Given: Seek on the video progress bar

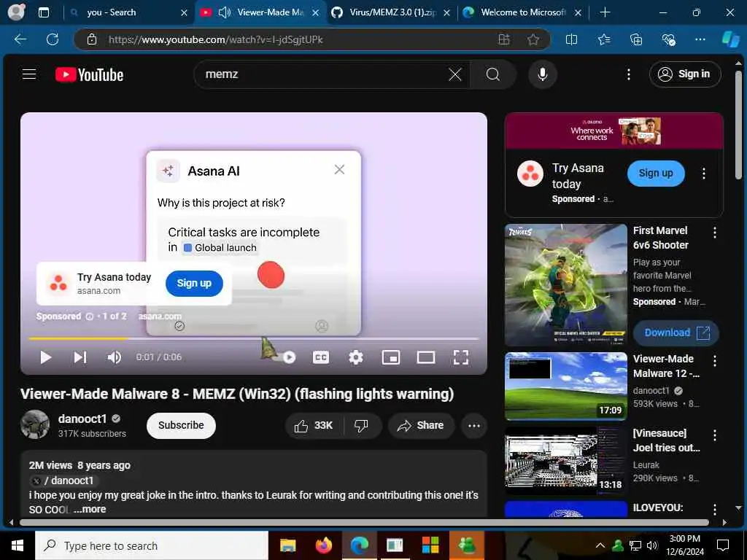Looking at the screenshot, I should coord(253,338).
